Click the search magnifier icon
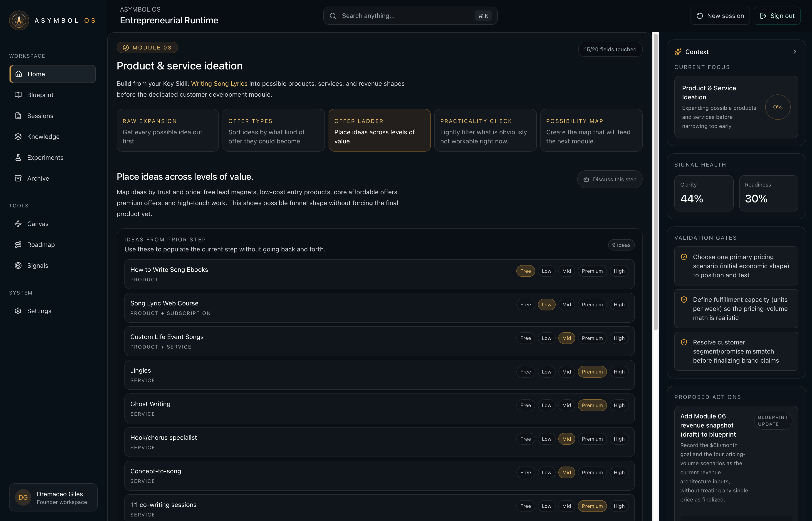Image resolution: width=812 pixels, height=521 pixels. pos(333,16)
